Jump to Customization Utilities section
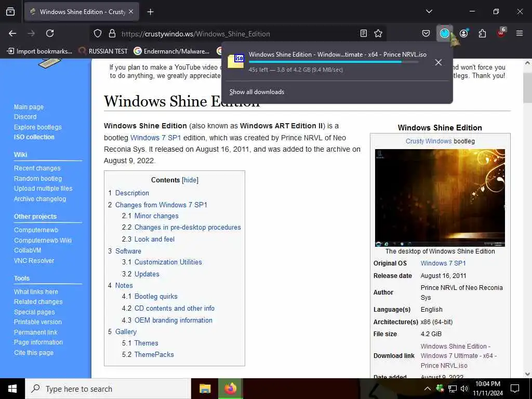The image size is (532, 399). tap(168, 262)
